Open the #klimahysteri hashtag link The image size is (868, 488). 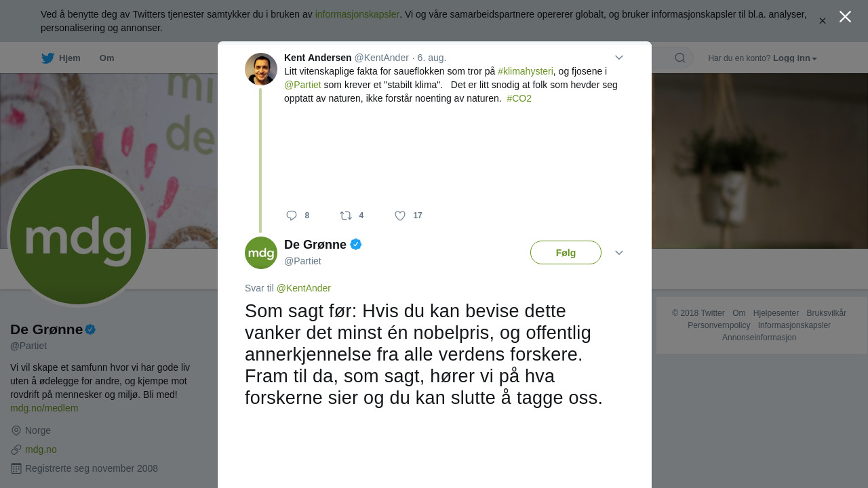pos(526,71)
